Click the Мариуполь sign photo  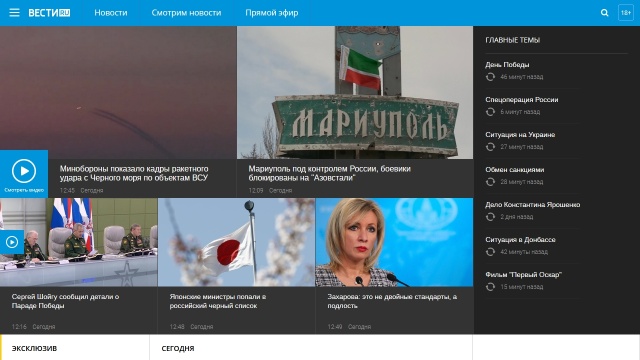(x=355, y=92)
